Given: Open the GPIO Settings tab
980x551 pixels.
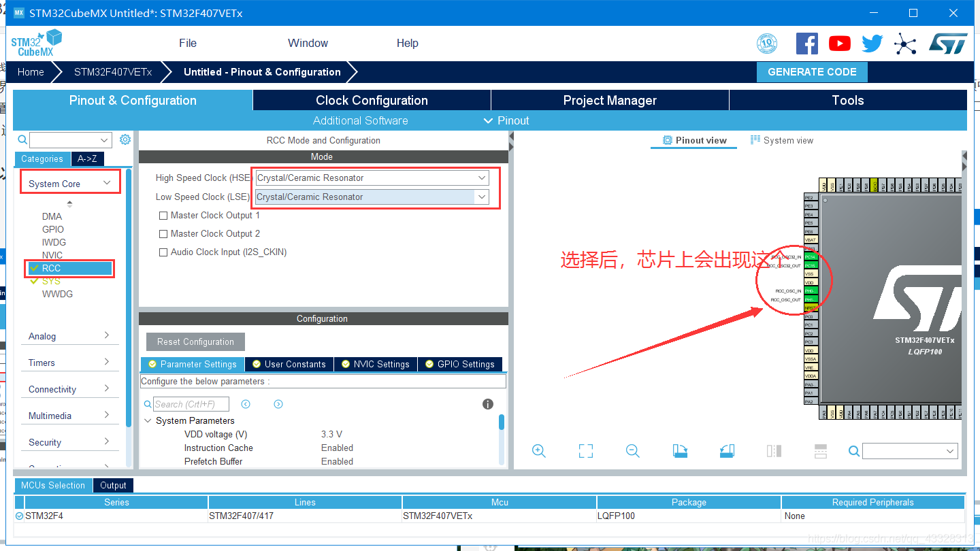Looking at the screenshot, I should (460, 364).
